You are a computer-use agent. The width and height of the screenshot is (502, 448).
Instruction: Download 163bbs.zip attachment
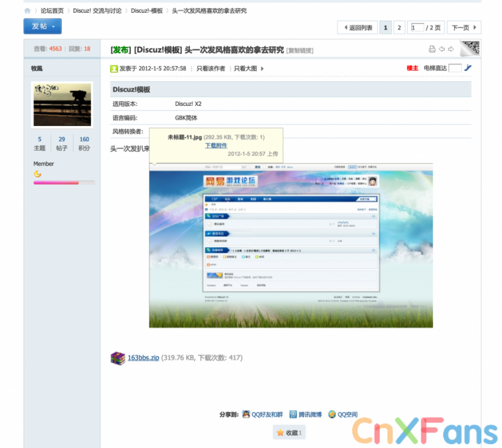pyautogui.click(x=143, y=358)
